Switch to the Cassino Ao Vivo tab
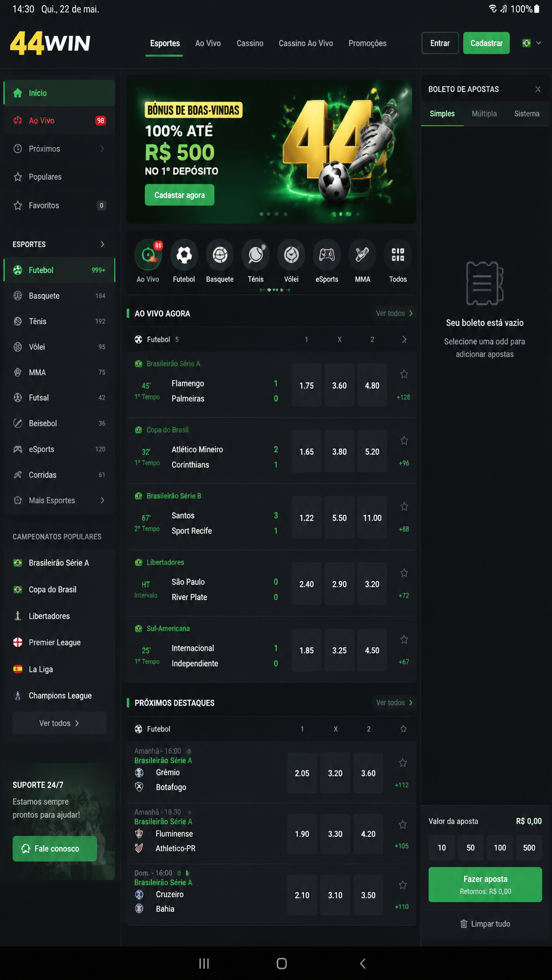Image resolution: width=552 pixels, height=980 pixels. tap(306, 43)
